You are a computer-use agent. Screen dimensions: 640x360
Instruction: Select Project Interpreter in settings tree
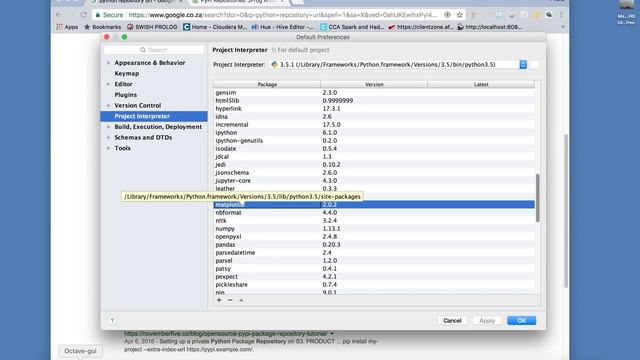(154, 116)
